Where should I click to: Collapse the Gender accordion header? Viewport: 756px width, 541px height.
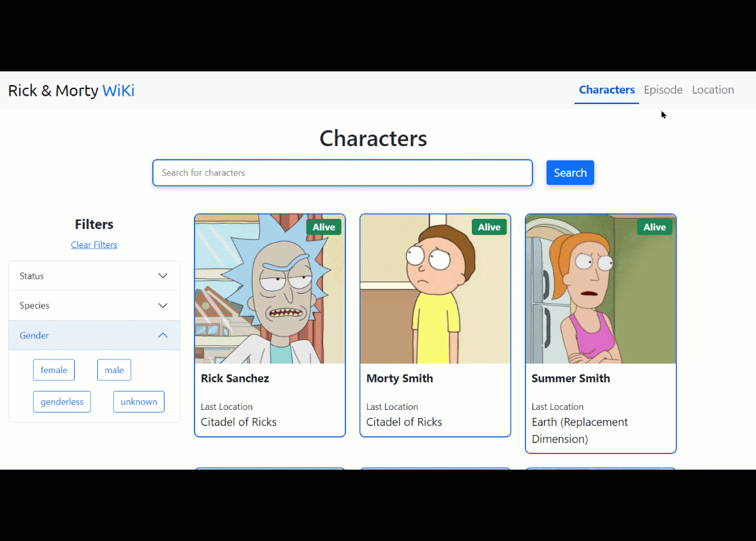tap(94, 335)
